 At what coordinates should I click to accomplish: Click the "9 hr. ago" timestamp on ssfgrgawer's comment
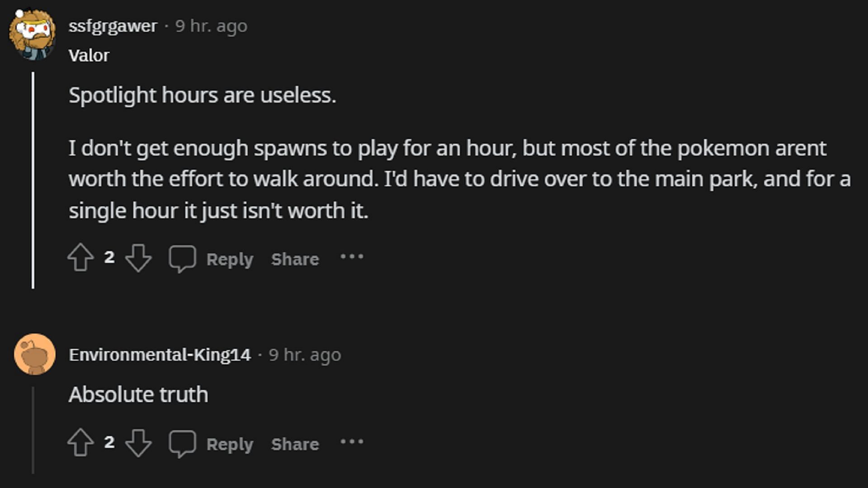211,26
